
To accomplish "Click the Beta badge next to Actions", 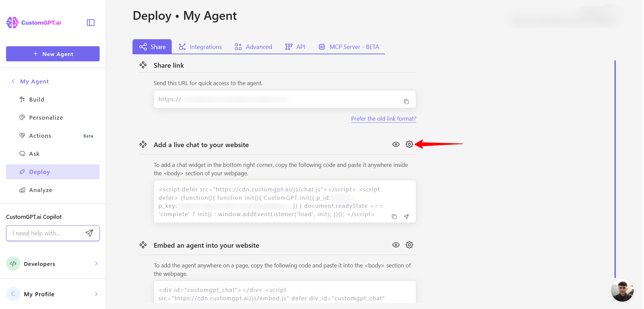I will point(89,136).
